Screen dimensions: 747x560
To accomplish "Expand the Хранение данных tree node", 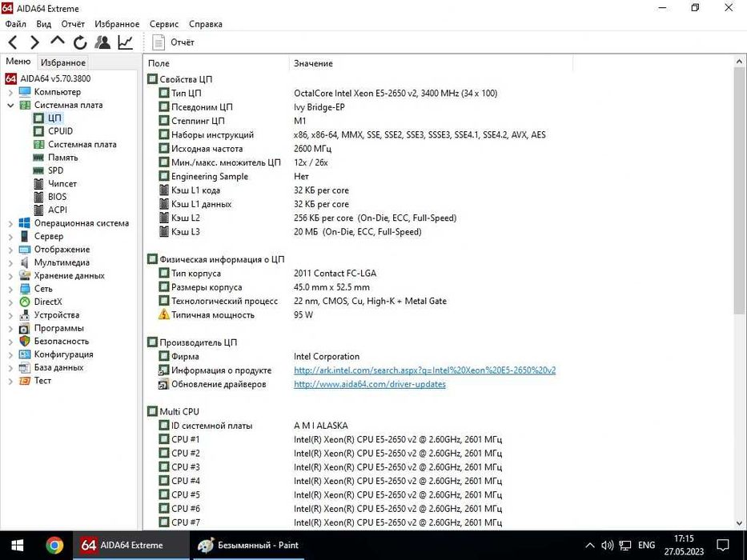I will click(x=10, y=276).
